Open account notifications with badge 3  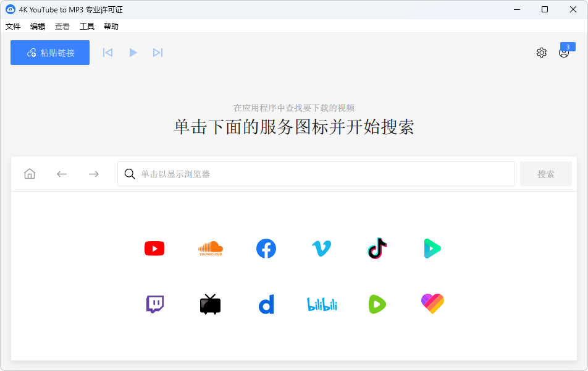(564, 53)
